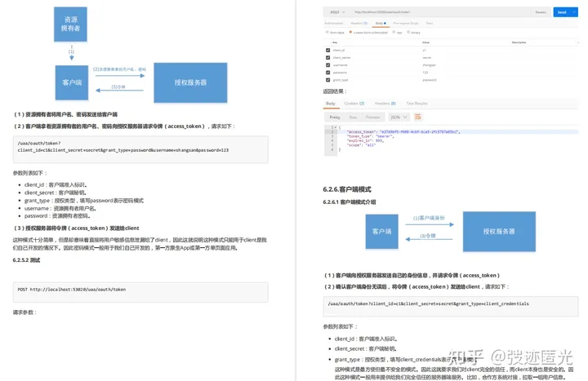
Task: Select the response Body tab
Action: 331,104
